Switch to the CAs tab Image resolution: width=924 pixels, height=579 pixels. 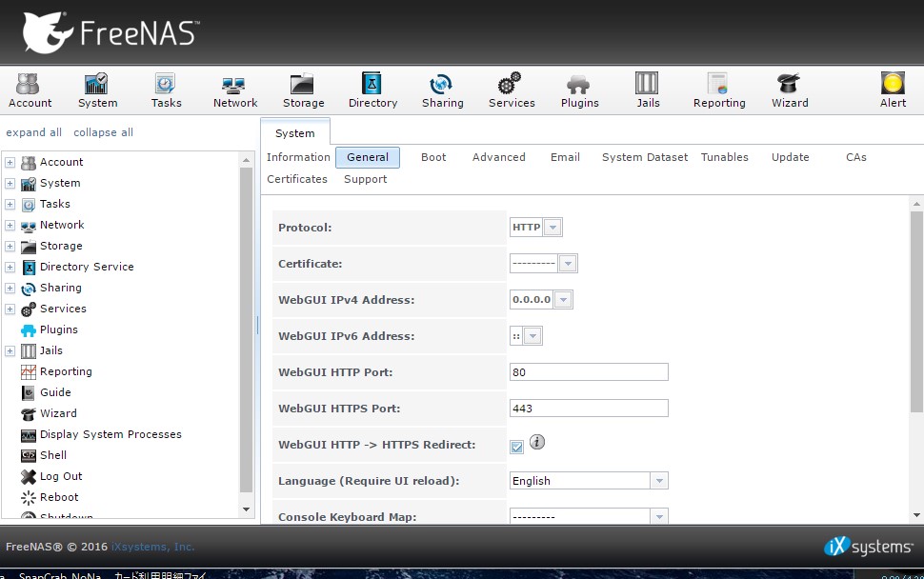pos(856,157)
